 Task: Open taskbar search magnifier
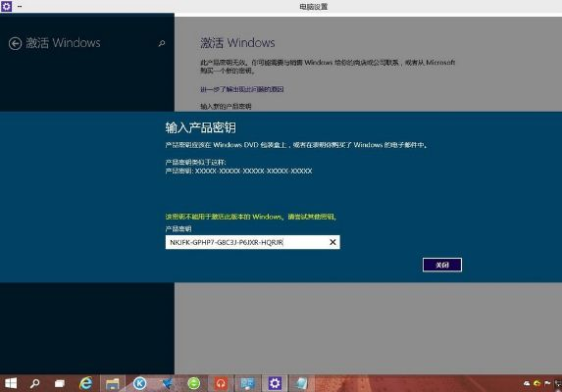pos(34,383)
